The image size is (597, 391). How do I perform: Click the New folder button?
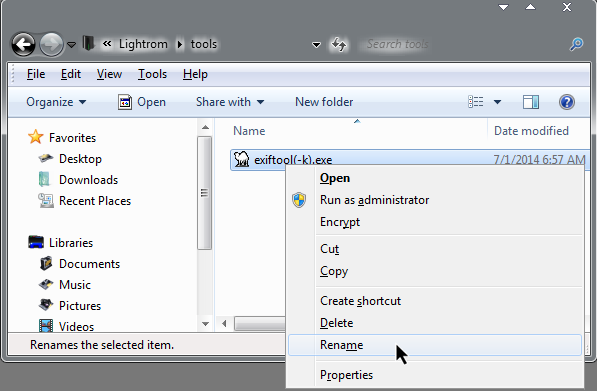[324, 102]
